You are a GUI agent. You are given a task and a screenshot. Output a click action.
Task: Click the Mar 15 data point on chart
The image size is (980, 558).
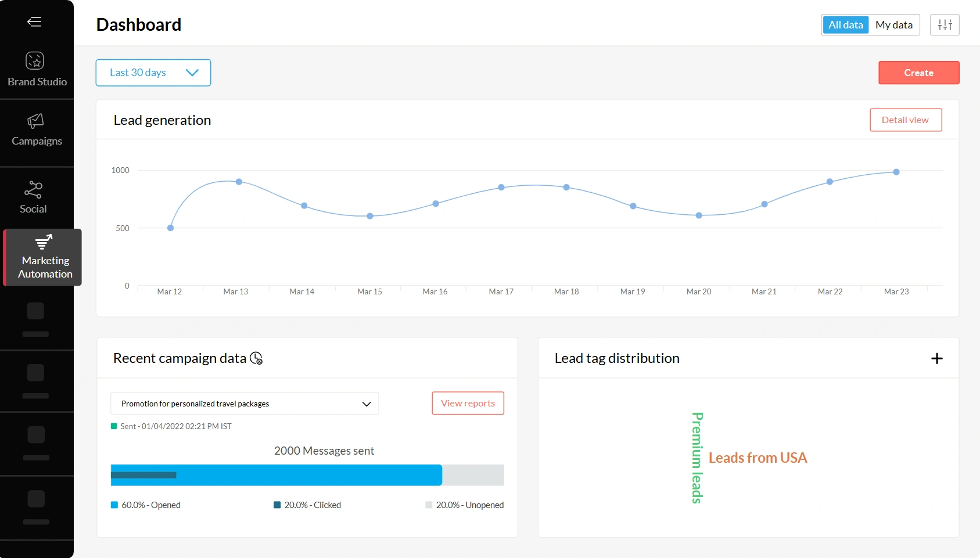pos(370,216)
